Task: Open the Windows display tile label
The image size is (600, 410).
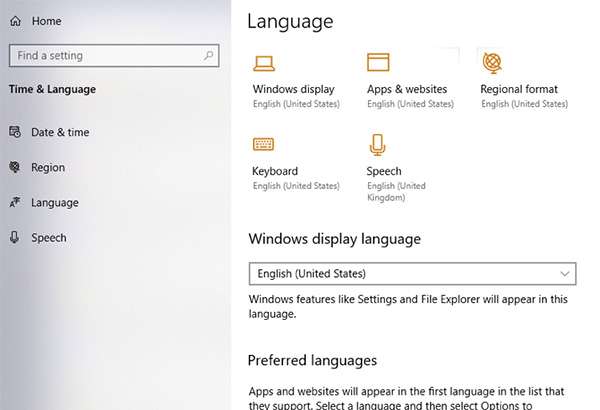Action: tap(293, 89)
